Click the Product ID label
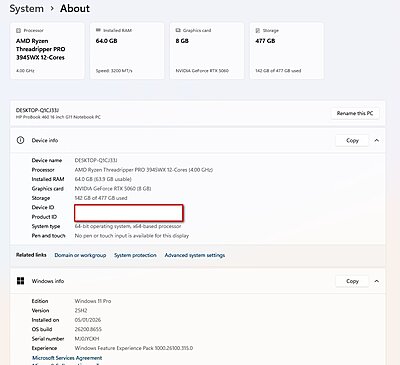 coord(44,217)
